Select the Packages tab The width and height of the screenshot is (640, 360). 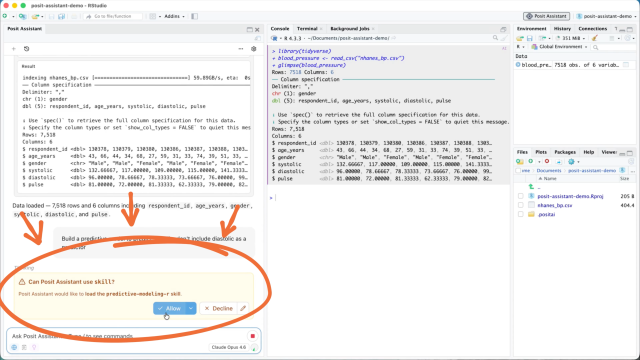(565, 152)
